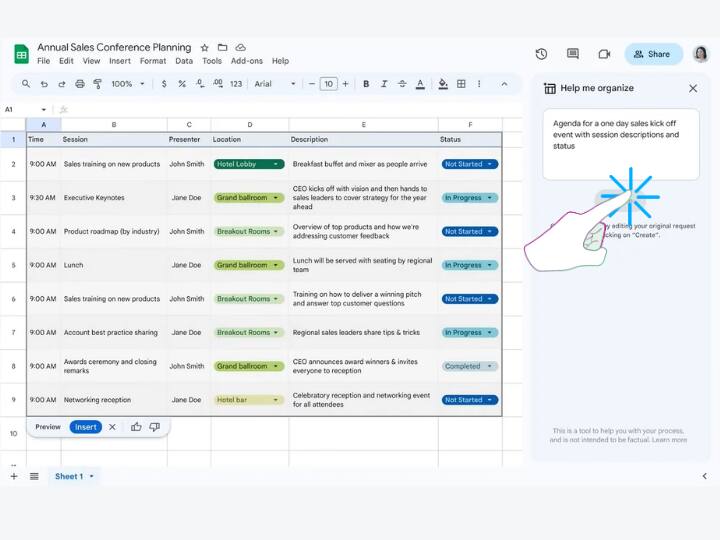Screen dimensions: 720x540
Task: Open the Sheet 1 tab options arrow
Action: pyautogui.click(x=92, y=476)
